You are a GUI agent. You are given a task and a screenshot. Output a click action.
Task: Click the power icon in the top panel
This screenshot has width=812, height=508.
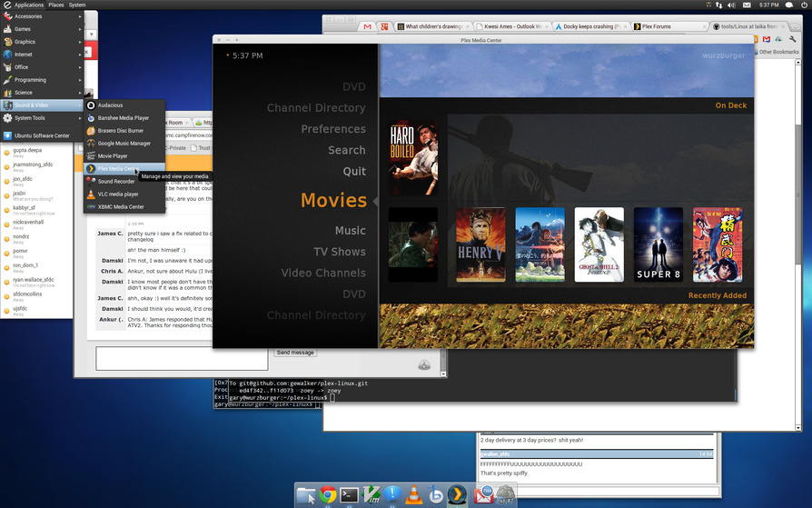(804, 5)
